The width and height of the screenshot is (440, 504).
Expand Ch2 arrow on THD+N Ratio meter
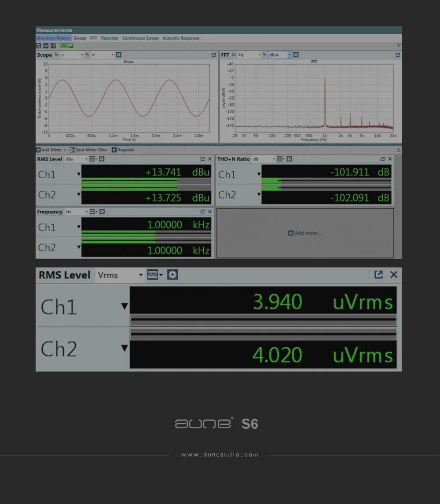click(259, 195)
